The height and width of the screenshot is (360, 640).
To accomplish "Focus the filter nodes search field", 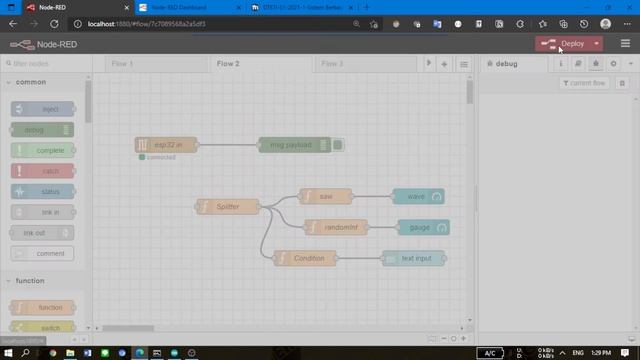I will click(47, 64).
